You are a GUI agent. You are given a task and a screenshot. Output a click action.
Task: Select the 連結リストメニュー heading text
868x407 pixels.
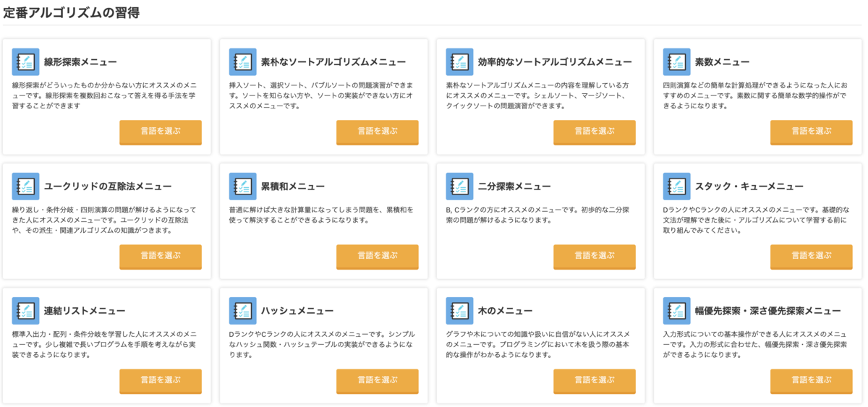pos(85,311)
